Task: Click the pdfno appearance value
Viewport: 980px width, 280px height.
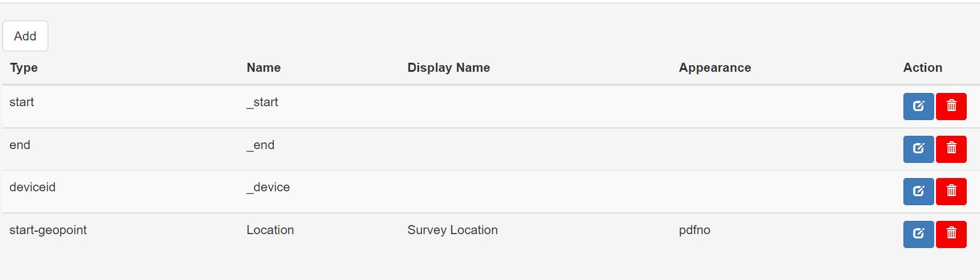Action: pos(694,230)
